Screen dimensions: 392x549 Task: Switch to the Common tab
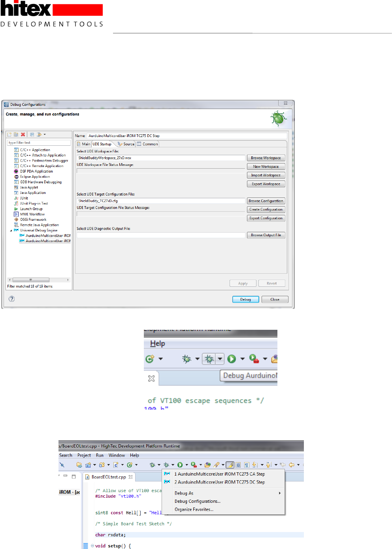[147, 144]
